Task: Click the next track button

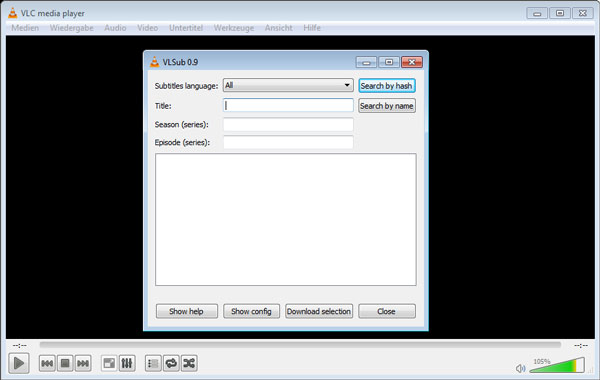Action: (x=83, y=363)
